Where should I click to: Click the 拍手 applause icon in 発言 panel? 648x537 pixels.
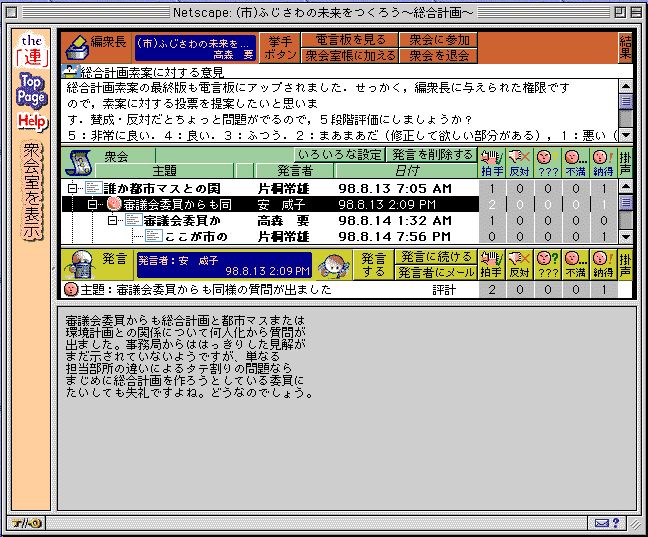[x=490, y=265]
